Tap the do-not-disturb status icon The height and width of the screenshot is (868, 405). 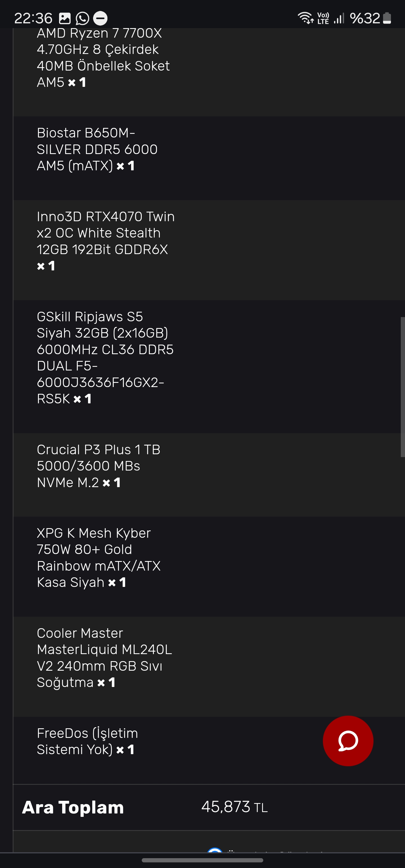click(100, 19)
